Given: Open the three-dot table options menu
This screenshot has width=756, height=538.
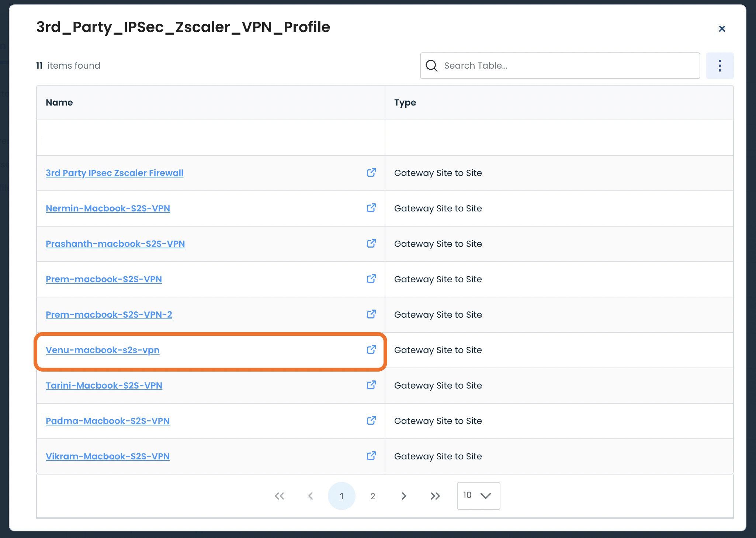Looking at the screenshot, I should [x=719, y=66].
